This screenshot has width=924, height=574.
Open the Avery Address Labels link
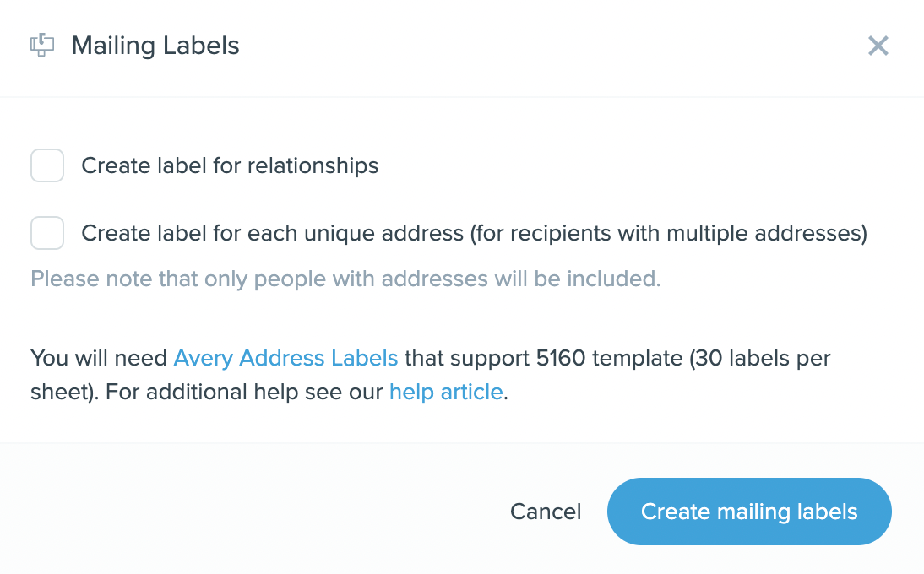pyautogui.click(x=285, y=358)
